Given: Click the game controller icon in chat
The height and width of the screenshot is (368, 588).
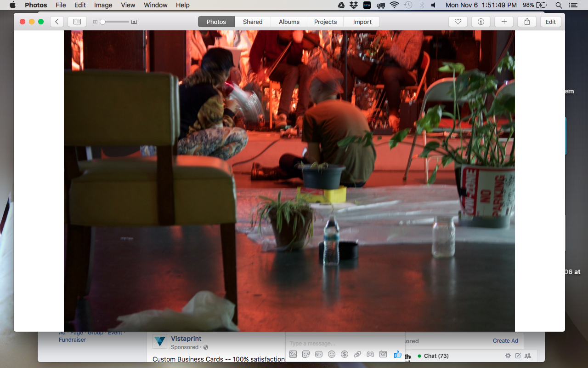Looking at the screenshot, I should pos(370,354).
